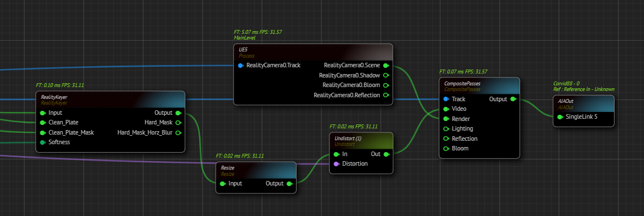The width and height of the screenshot is (644, 216).
Task: Click the Reflection pin on CompositePasses
Action: (x=446, y=139)
